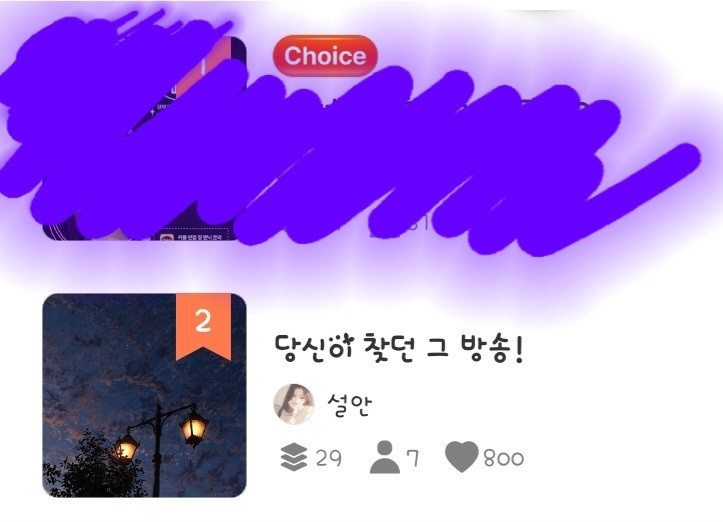Click the left glowing lamp in thumbnail
This screenshot has width=723, height=522.
125,446
